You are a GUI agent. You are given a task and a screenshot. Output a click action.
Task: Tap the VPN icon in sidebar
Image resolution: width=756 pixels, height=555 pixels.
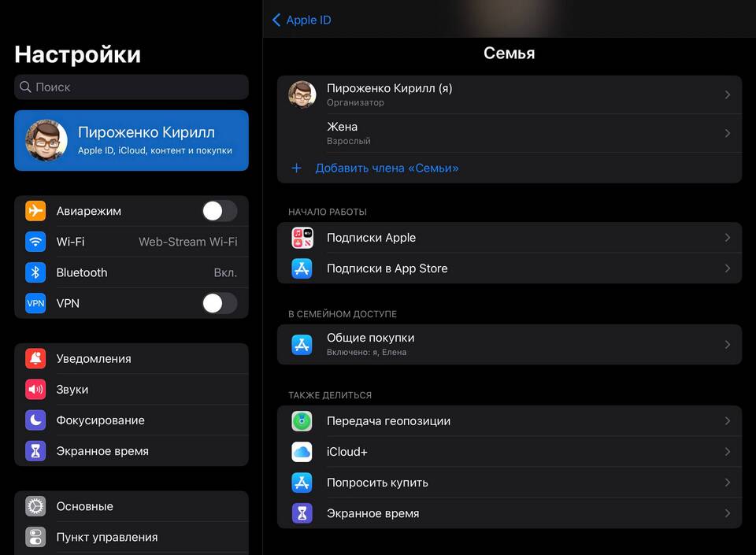point(35,304)
